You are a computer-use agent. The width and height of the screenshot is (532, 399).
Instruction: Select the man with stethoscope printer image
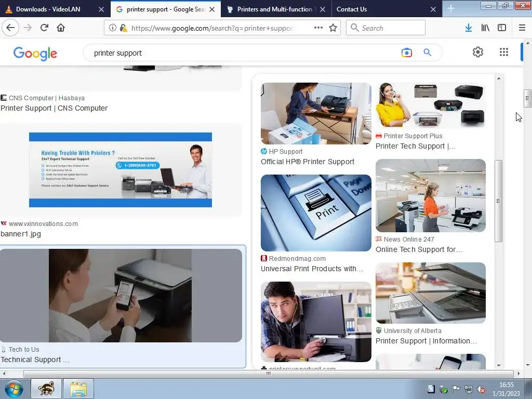point(316,322)
